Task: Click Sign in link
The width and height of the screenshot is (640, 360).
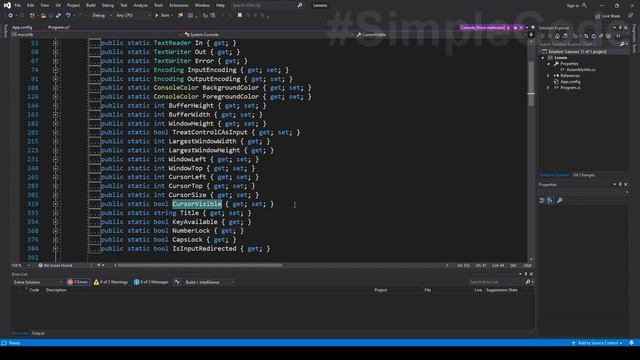Action: point(573,5)
